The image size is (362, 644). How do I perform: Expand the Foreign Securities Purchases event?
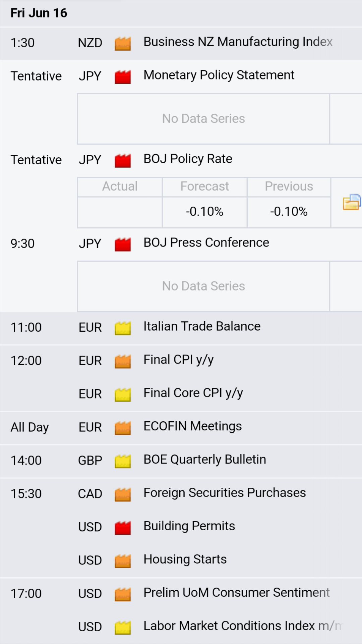click(x=181, y=493)
